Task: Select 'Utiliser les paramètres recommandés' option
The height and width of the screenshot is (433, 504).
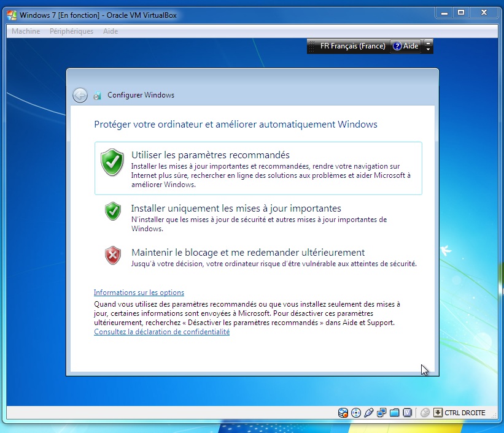Action: (210, 155)
